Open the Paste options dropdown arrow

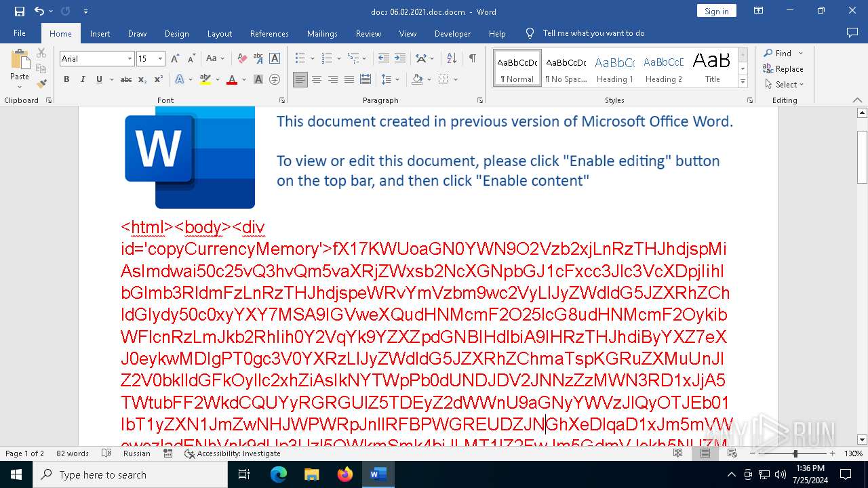pos(20,86)
